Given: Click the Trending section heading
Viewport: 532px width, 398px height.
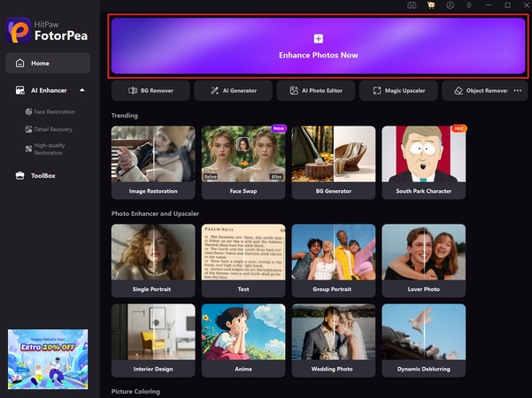Looking at the screenshot, I should pyautogui.click(x=125, y=116).
